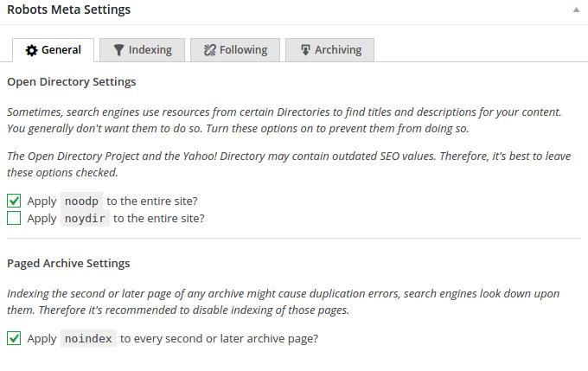Screen dimensions: 588x371
Task: Disable noindex for later archive pages checkbox
Action: click(14, 338)
